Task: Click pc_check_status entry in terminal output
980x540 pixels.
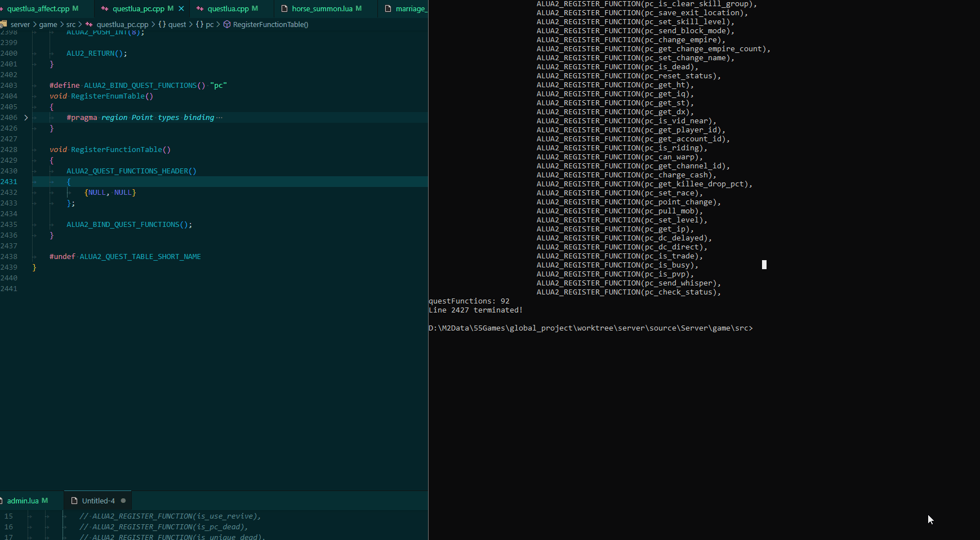Action: (x=629, y=292)
